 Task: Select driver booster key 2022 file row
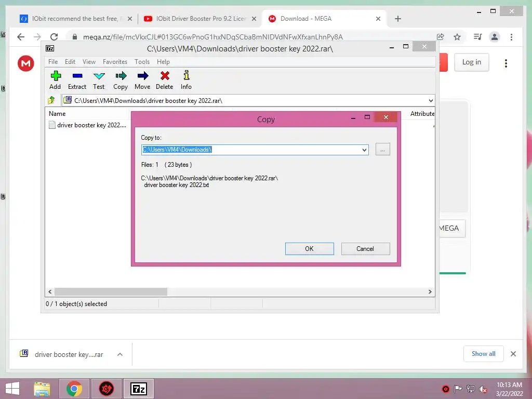point(88,125)
